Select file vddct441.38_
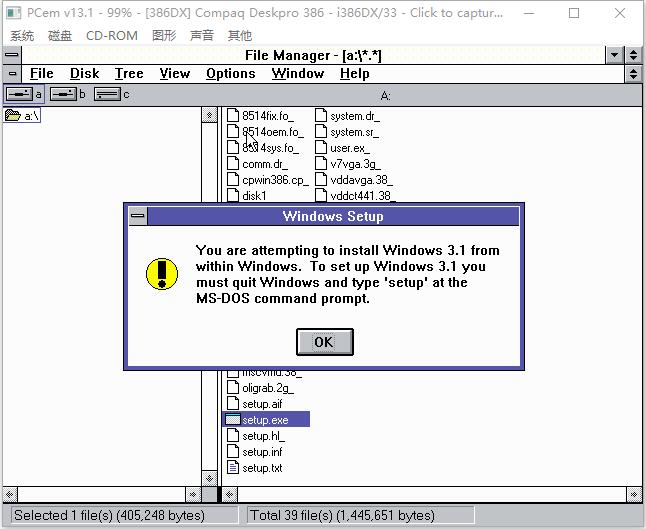Viewport: 646px width, 529px height. coord(355,195)
